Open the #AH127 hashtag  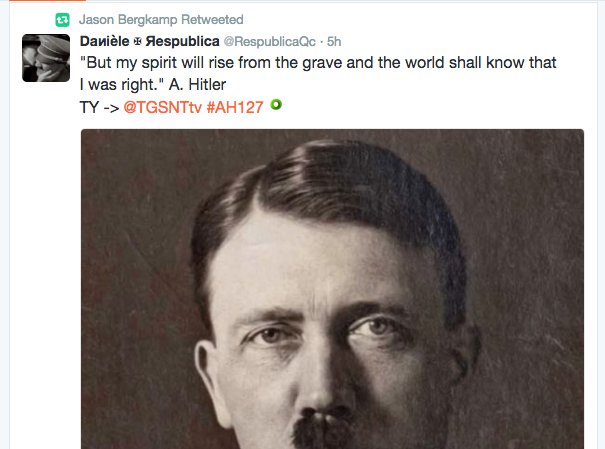(x=235, y=107)
